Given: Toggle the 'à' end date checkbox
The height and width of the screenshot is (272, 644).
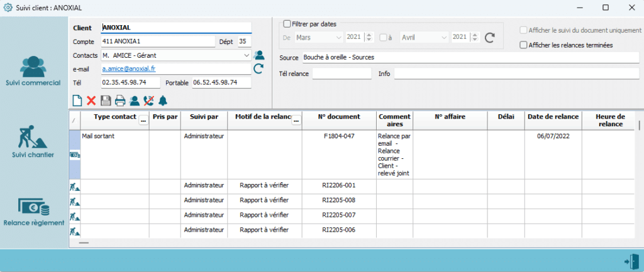Looking at the screenshot, I should [x=384, y=38].
